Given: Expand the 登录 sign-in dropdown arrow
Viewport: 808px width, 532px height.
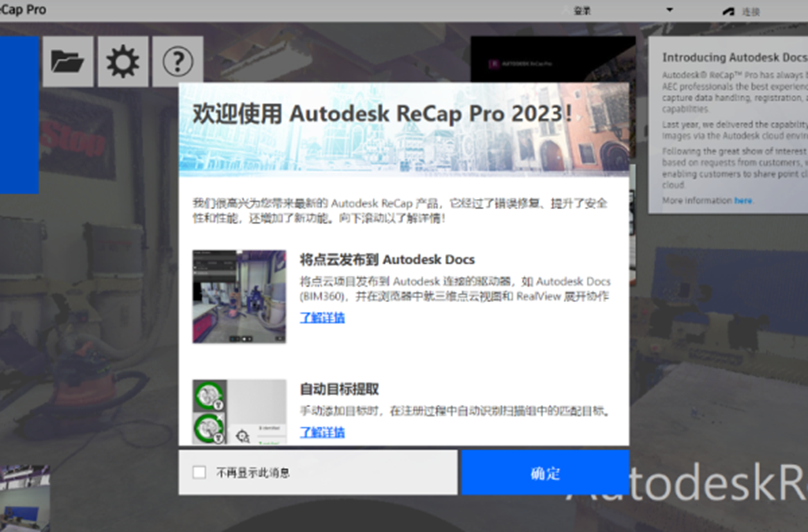Looking at the screenshot, I should [x=669, y=10].
